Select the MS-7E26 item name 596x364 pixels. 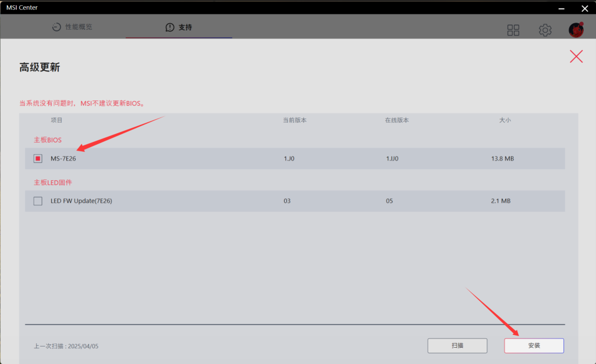click(x=63, y=158)
